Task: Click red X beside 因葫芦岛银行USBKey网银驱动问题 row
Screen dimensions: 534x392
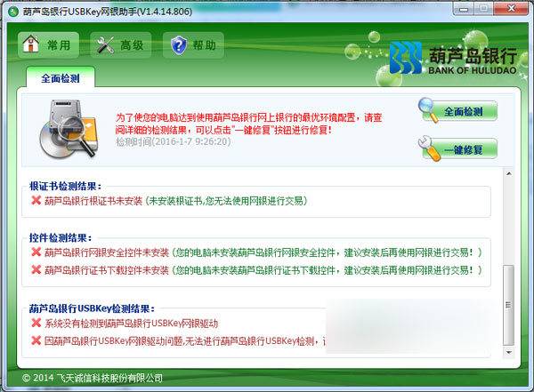Action: click(36, 340)
